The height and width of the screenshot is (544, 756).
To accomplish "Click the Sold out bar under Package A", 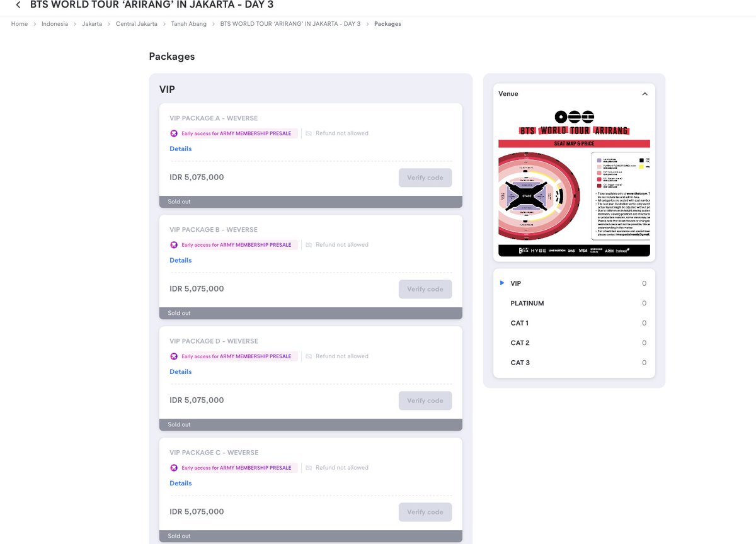I will pyautogui.click(x=311, y=202).
